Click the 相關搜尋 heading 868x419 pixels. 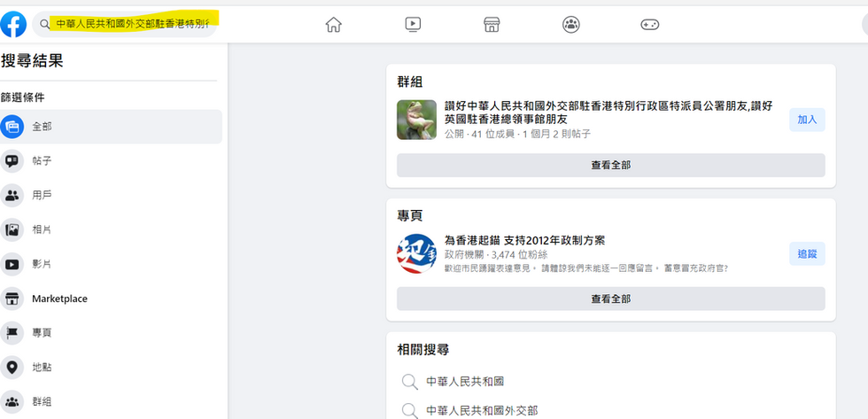[x=423, y=349]
